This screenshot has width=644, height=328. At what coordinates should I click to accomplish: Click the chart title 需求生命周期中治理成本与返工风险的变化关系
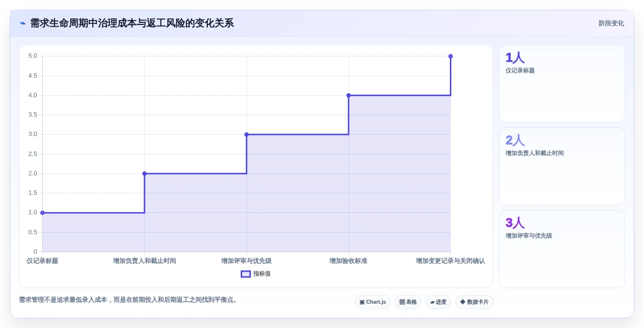pyautogui.click(x=132, y=23)
